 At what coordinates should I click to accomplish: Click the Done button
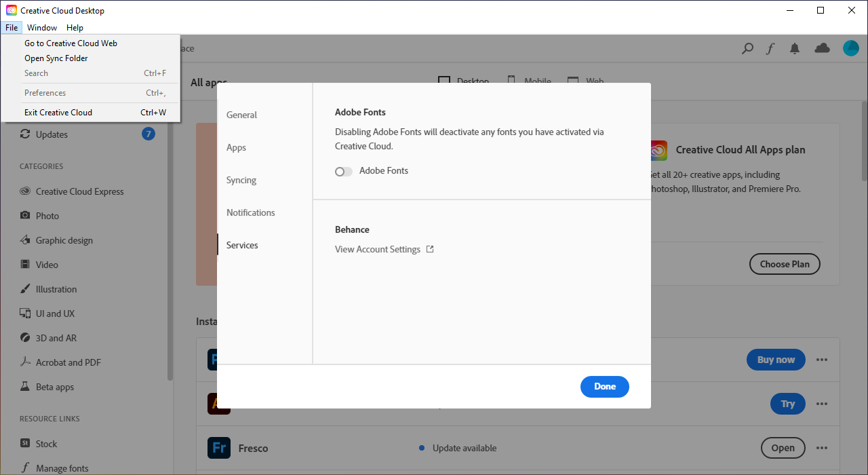(605, 387)
